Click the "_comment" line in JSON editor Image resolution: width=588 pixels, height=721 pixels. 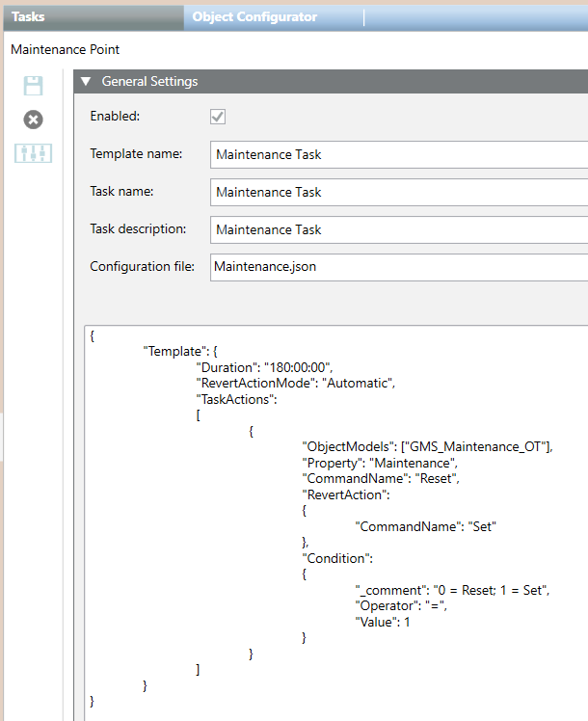point(451,589)
